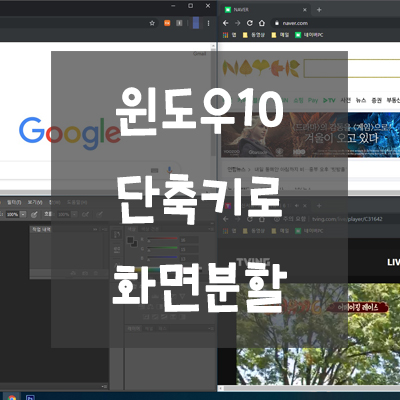
Task: Close the Tving browser tab
Action: tap(305, 206)
